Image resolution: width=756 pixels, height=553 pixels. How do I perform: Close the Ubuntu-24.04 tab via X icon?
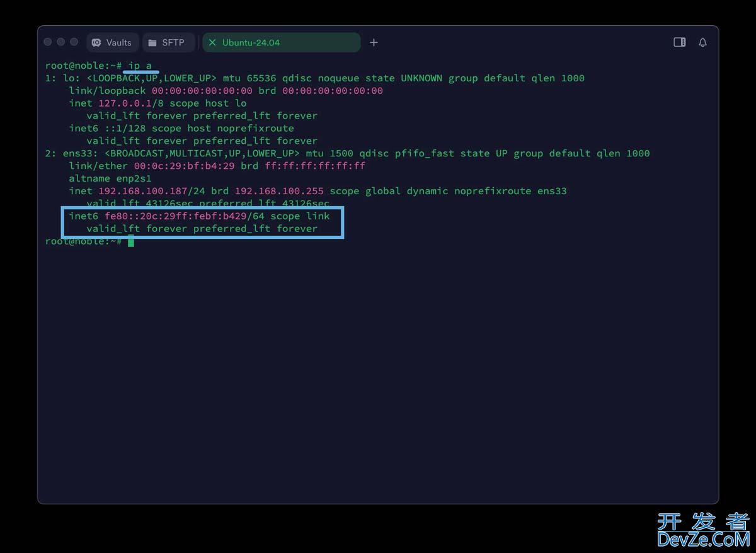point(212,42)
